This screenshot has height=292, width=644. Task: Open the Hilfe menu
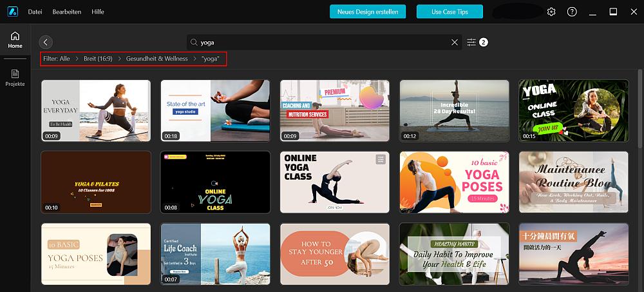[98, 12]
